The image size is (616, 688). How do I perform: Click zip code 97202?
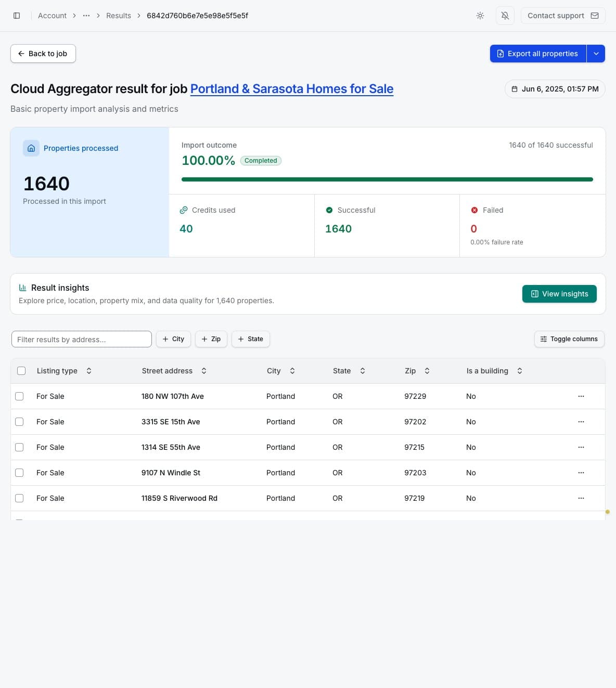(x=415, y=422)
